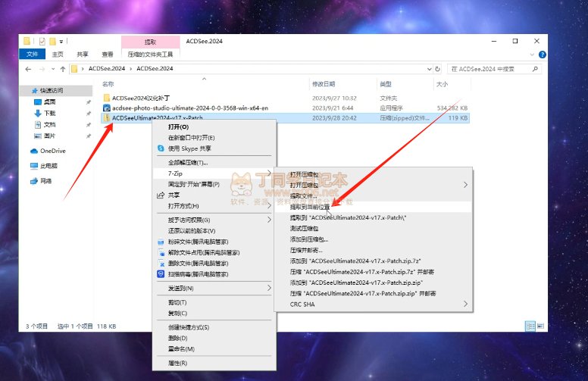
Task: Expand 发送到(N) submenu
Action: pos(214,288)
